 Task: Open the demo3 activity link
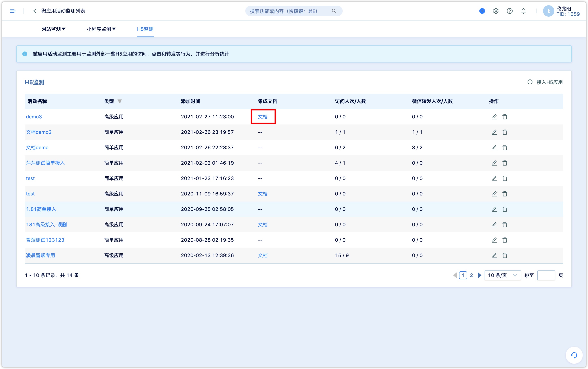coord(34,117)
